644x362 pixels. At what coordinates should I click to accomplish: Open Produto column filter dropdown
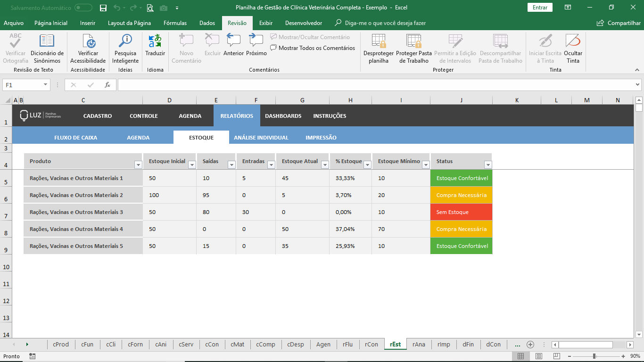click(138, 165)
